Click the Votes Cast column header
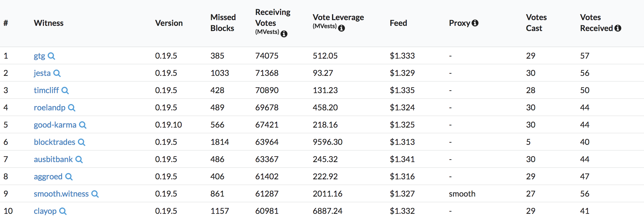The height and width of the screenshot is (219, 644). coord(536,23)
